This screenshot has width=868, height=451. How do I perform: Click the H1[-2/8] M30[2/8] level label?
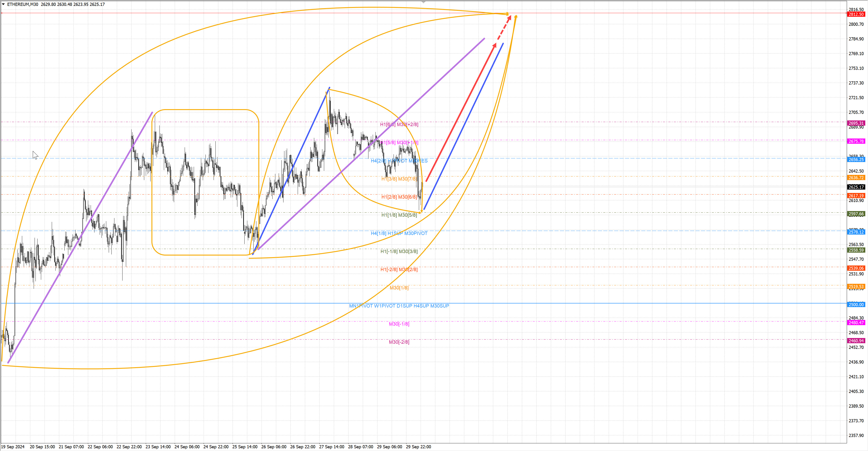(399, 270)
